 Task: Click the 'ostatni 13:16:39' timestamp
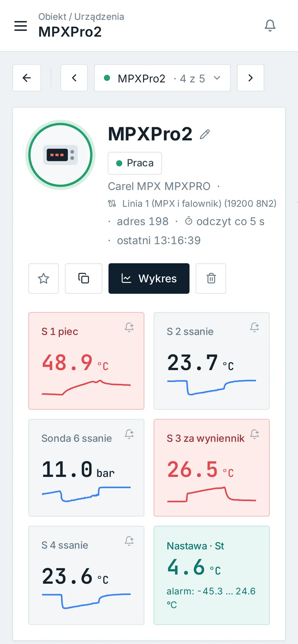pyautogui.click(x=159, y=240)
